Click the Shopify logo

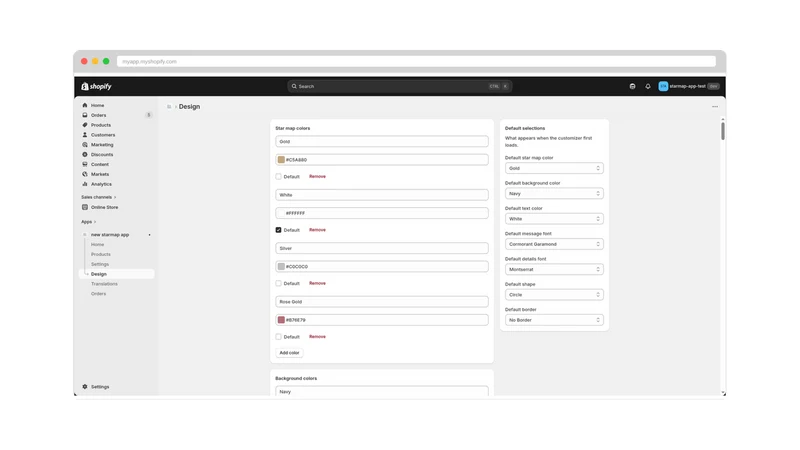(x=96, y=86)
